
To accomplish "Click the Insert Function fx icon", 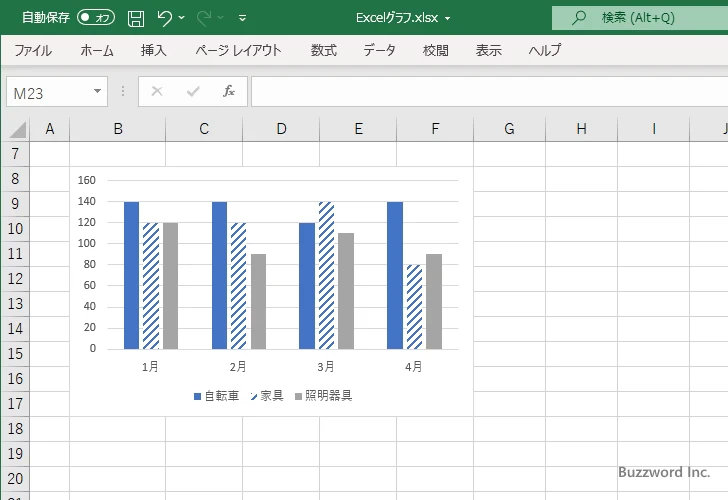I will click(229, 91).
